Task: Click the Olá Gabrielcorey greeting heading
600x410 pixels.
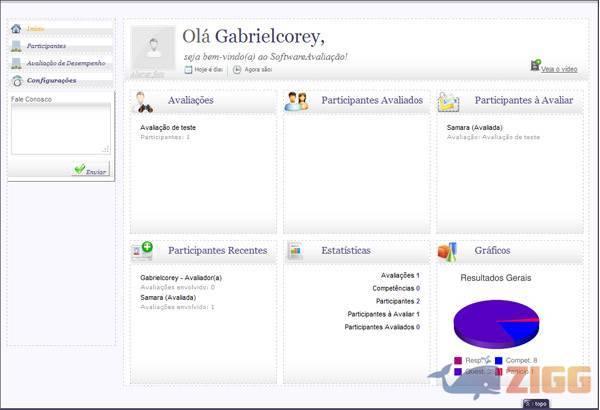Action: (253, 37)
